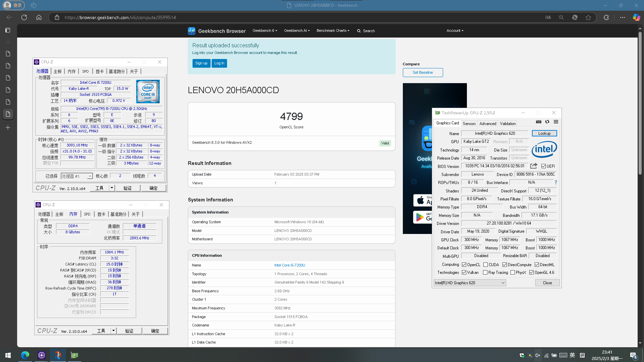Click the GPU-Z refresh icon

(547, 122)
